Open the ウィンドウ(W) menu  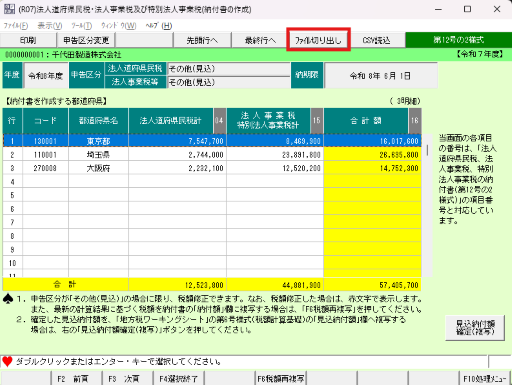pyautogui.click(x=119, y=26)
